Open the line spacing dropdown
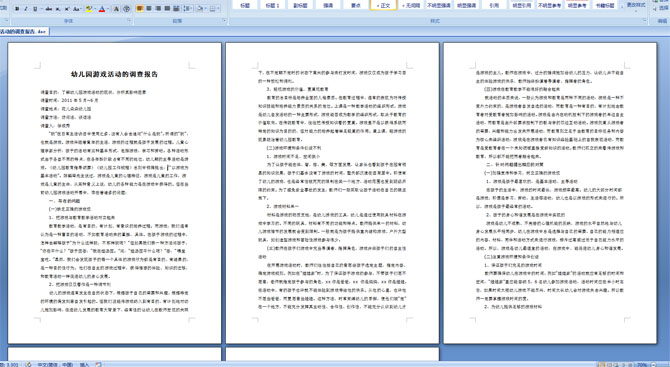Image resolution: width=670 pixels, height=367 pixels. click(188, 9)
